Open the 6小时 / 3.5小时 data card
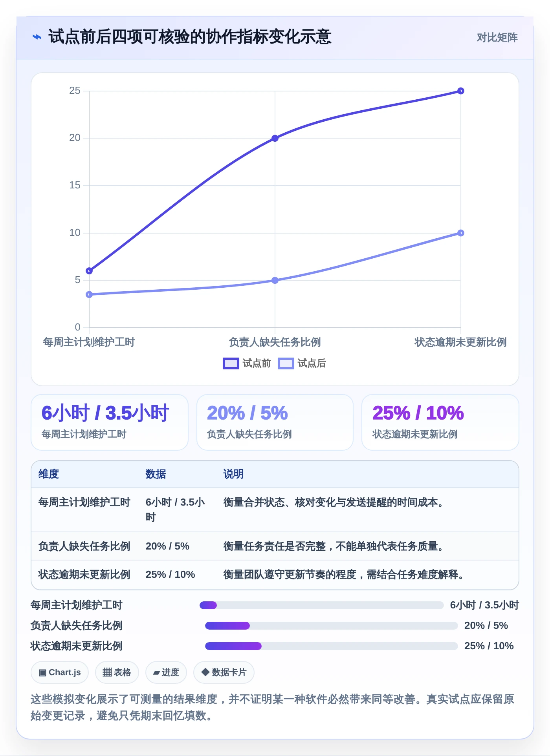Image resolution: width=550 pixels, height=756 pixels. coord(110,422)
